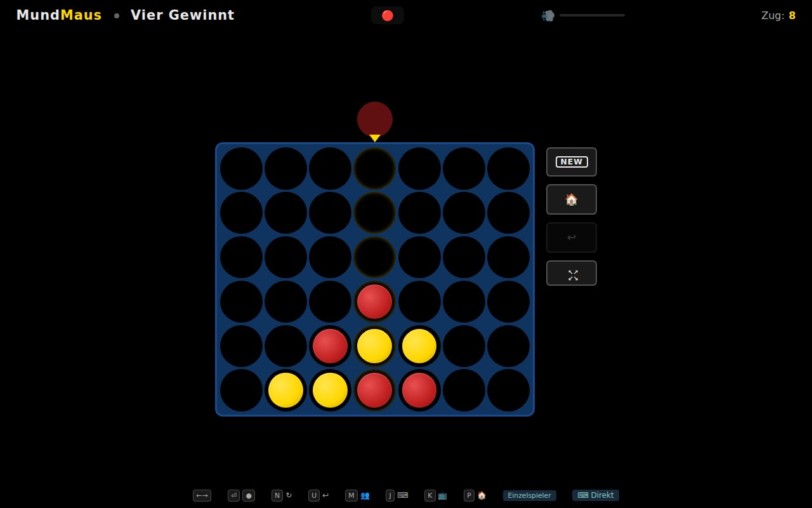Click the top-left empty cell of the board

[x=241, y=168]
